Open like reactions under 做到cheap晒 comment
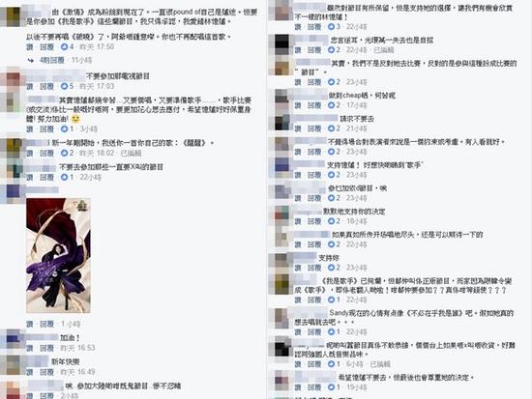The height and width of the screenshot is (399, 532). [335, 105]
